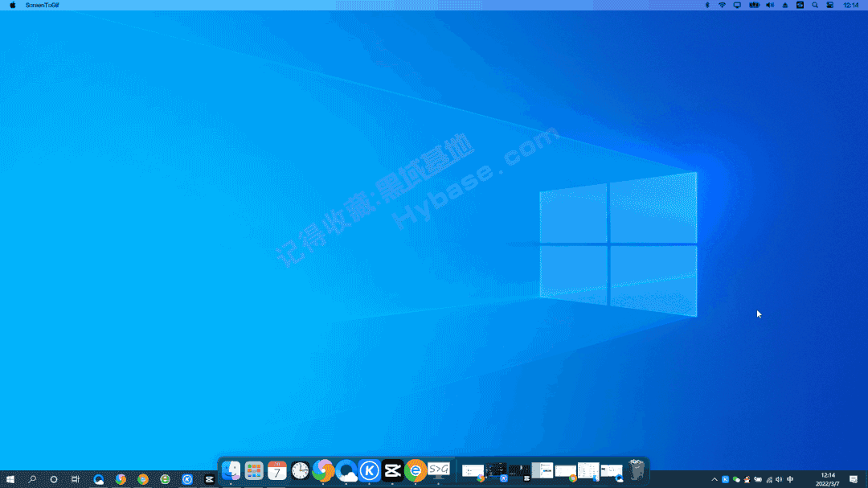Open WeChat icon in system tray
Viewport: 868px width, 488px height.
[736, 480]
